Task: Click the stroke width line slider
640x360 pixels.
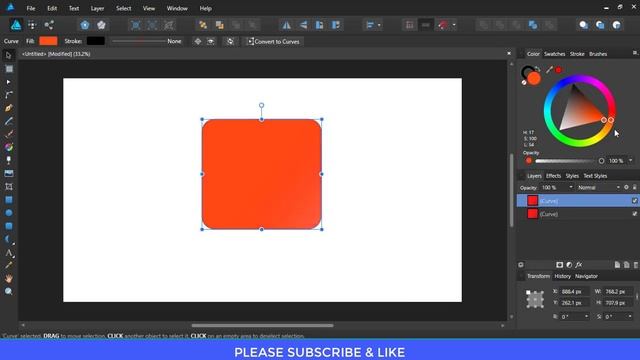Action: pyautogui.click(x=139, y=41)
